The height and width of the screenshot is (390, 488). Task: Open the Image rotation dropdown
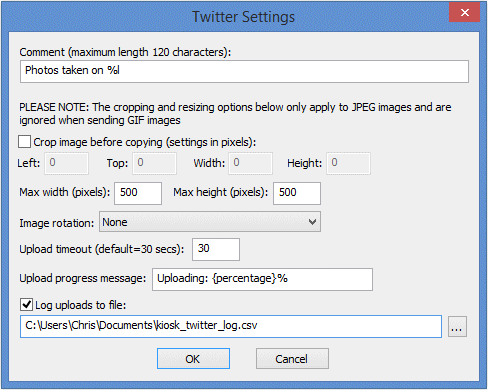(210, 222)
